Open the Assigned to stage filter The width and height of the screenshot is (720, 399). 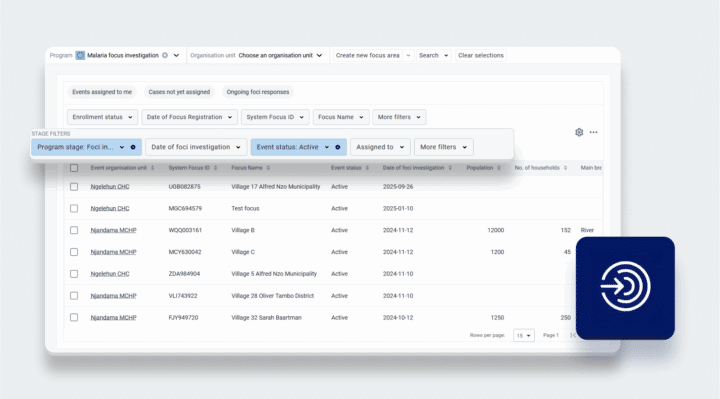coord(380,147)
